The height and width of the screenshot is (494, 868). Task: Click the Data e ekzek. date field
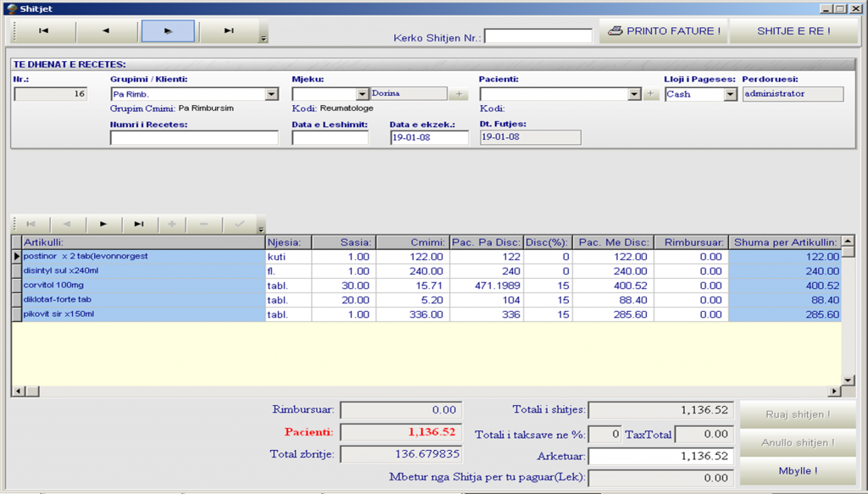430,138
